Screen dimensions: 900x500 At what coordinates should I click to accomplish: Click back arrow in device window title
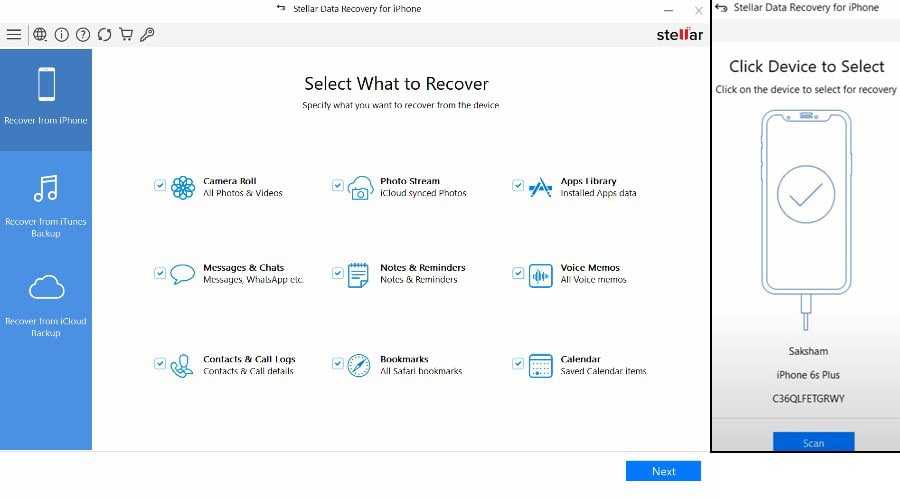point(721,7)
